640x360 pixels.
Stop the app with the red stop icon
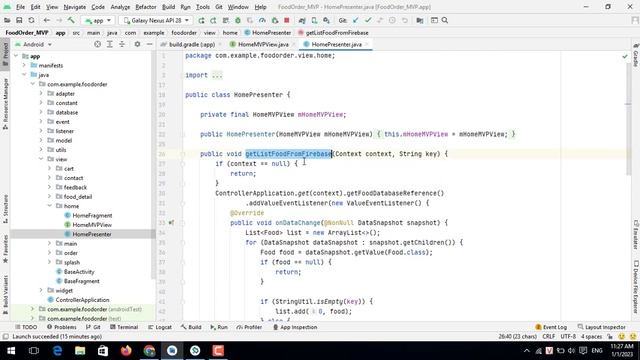click(287, 20)
